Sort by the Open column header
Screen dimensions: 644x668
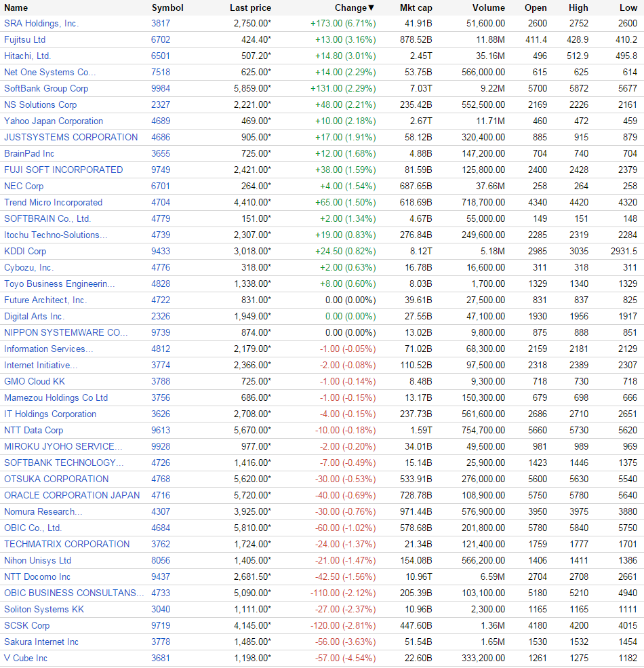pos(536,7)
